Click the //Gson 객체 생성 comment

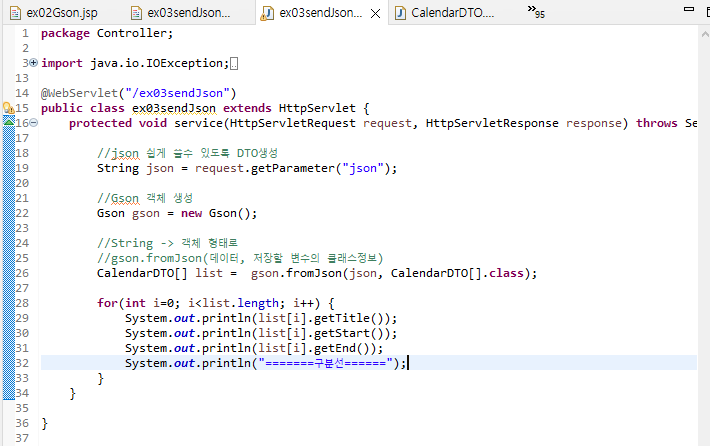click(145, 198)
